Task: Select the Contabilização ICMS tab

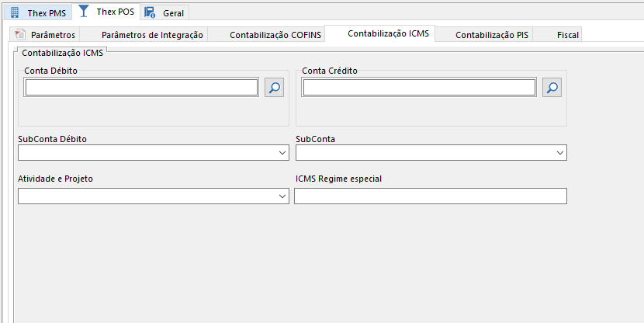Action: (x=388, y=33)
